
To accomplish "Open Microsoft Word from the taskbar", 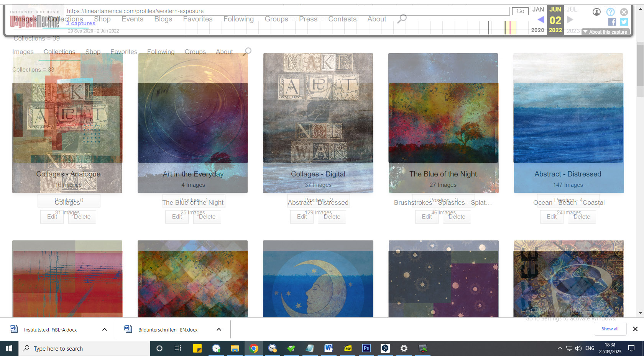I will (x=329, y=348).
